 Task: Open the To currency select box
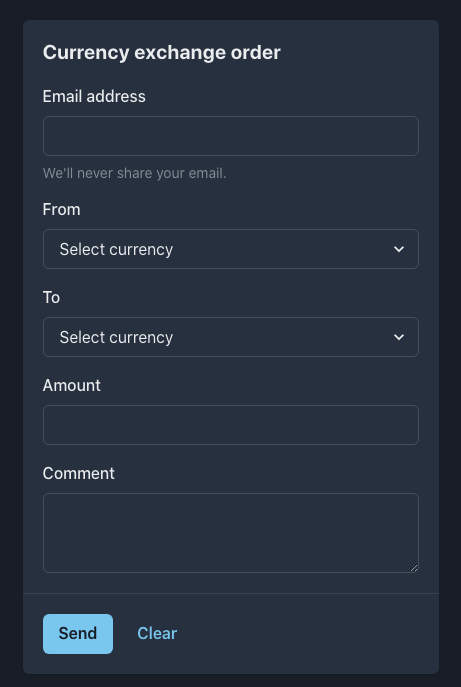(230, 337)
